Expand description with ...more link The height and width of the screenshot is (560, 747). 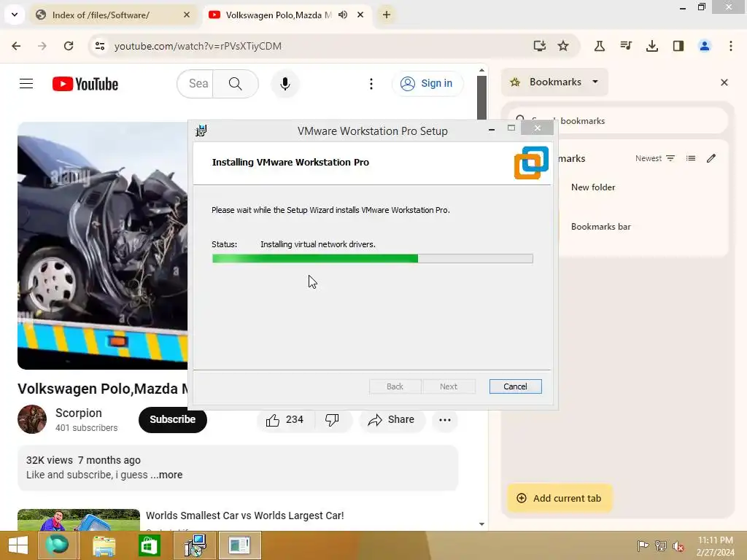point(167,475)
